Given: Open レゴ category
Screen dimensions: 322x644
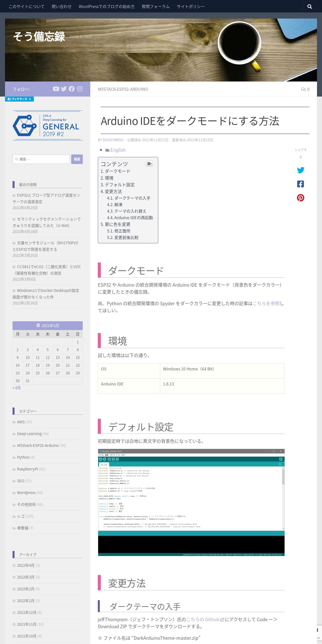Looking at the screenshot, I should (x=21, y=516).
